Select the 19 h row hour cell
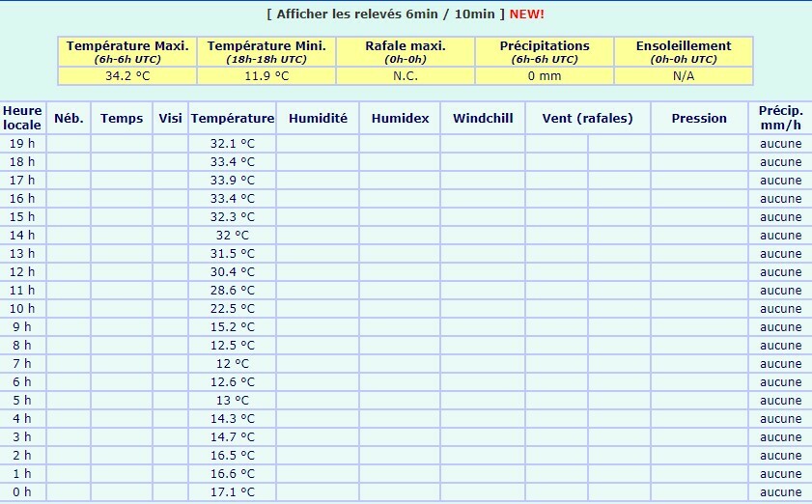The width and height of the screenshot is (812, 504). click(22, 143)
